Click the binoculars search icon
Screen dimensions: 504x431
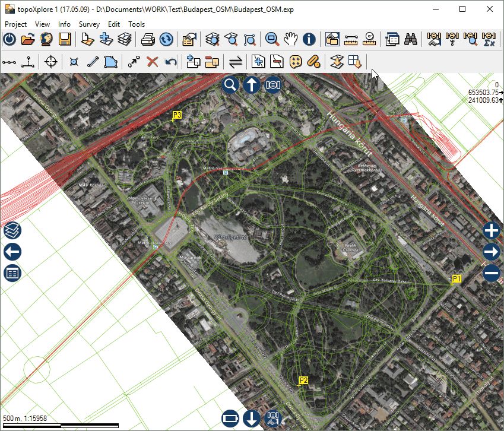(x=410, y=40)
